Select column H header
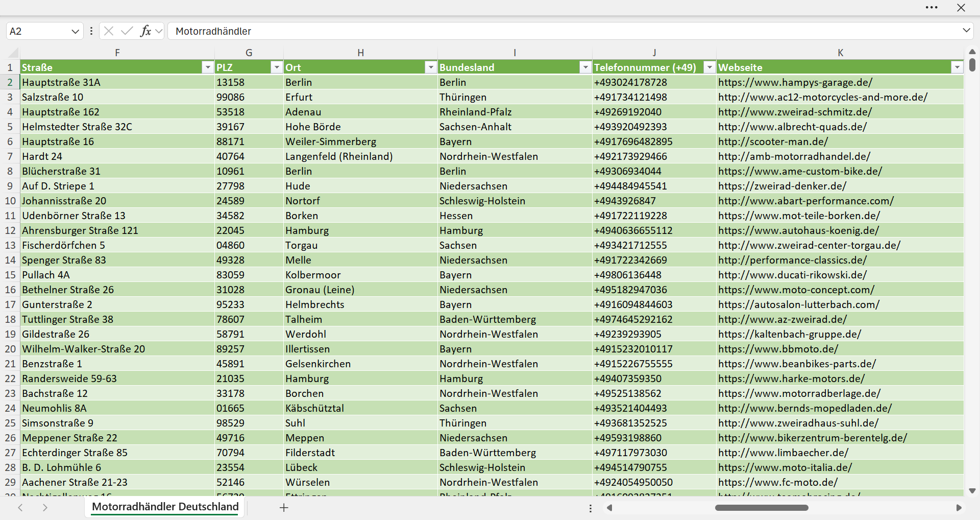 click(360, 53)
